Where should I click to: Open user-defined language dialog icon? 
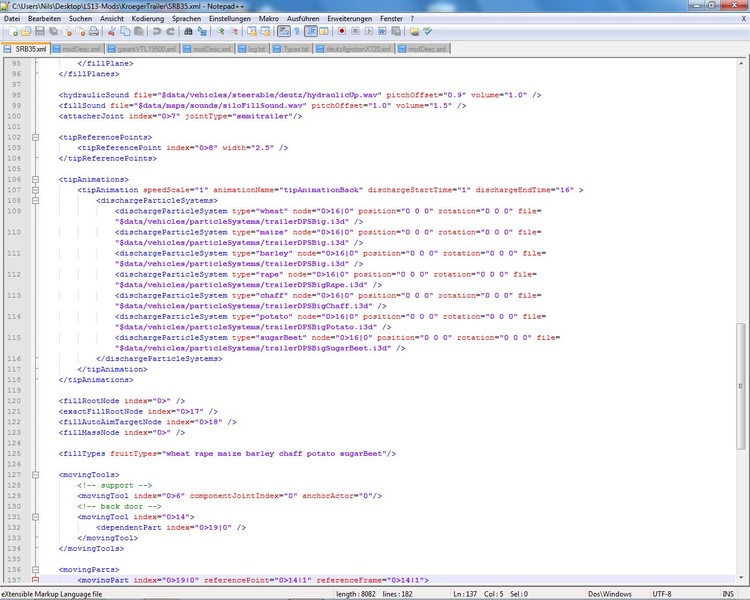(324, 32)
